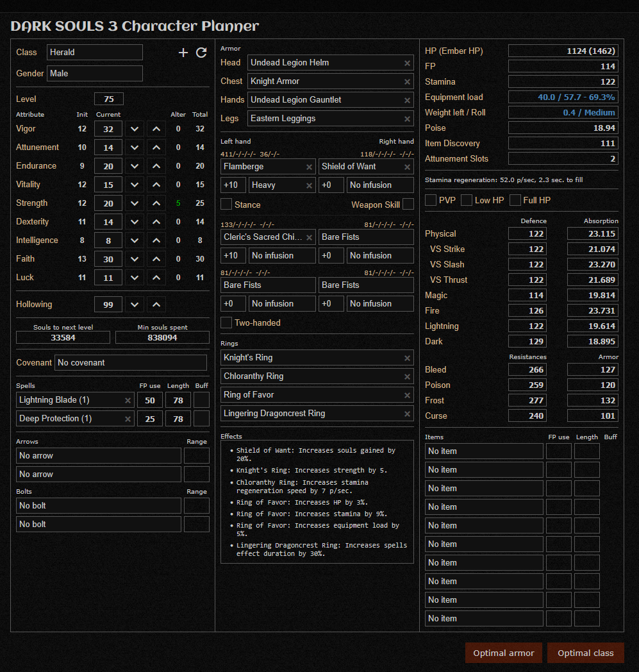The height and width of the screenshot is (672, 639).
Task: Click the Optimal armor button
Action: coord(504,653)
